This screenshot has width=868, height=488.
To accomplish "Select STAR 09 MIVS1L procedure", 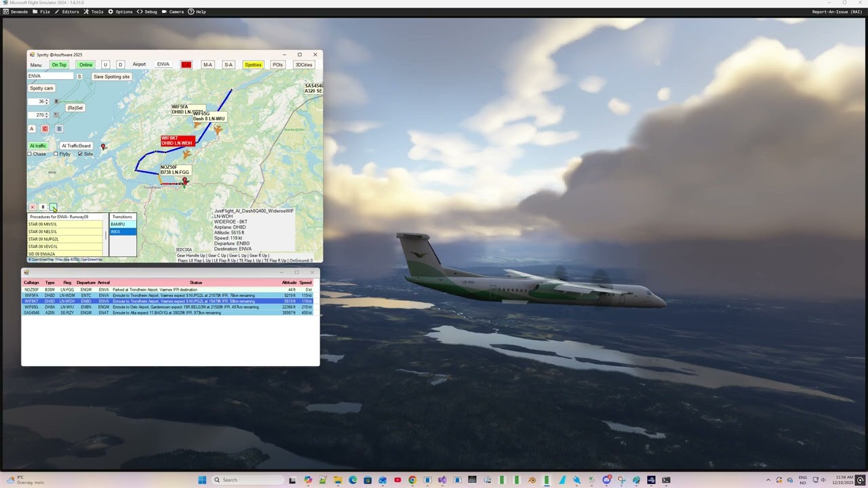I will [65, 224].
